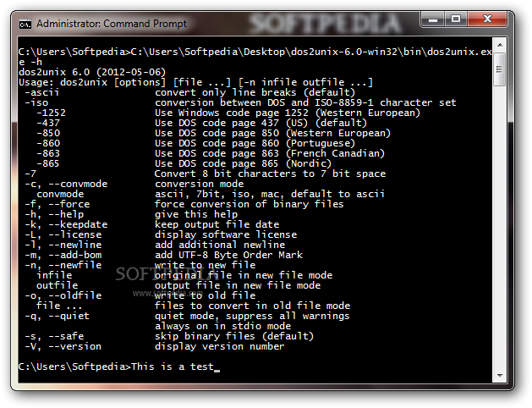Click the '-865' option text

click(x=48, y=163)
